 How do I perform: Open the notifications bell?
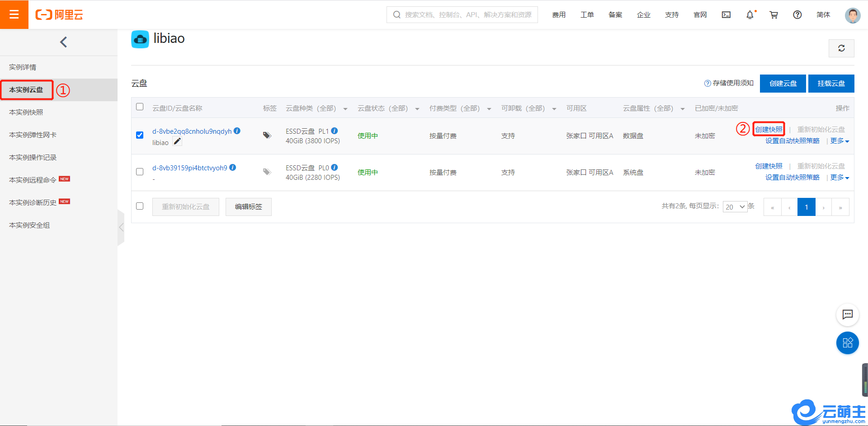pyautogui.click(x=750, y=15)
